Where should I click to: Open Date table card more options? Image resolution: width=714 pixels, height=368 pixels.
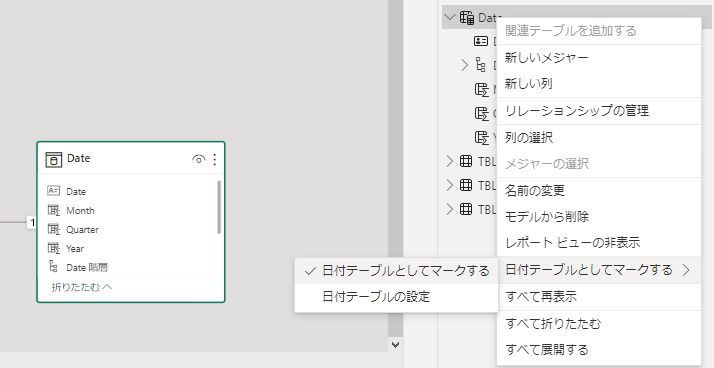(x=215, y=159)
